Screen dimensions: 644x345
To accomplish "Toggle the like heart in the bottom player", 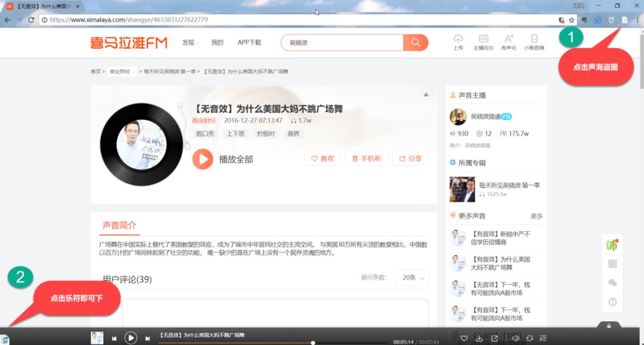I will click(465, 338).
